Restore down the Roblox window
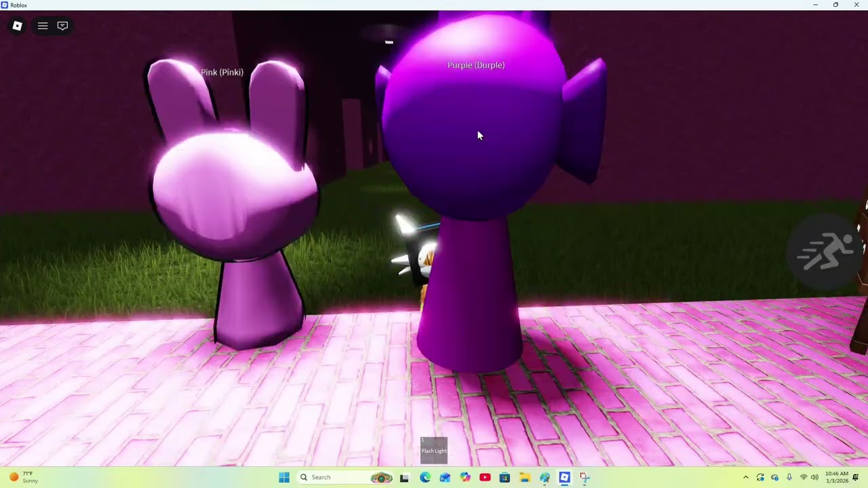 [835, 5]
